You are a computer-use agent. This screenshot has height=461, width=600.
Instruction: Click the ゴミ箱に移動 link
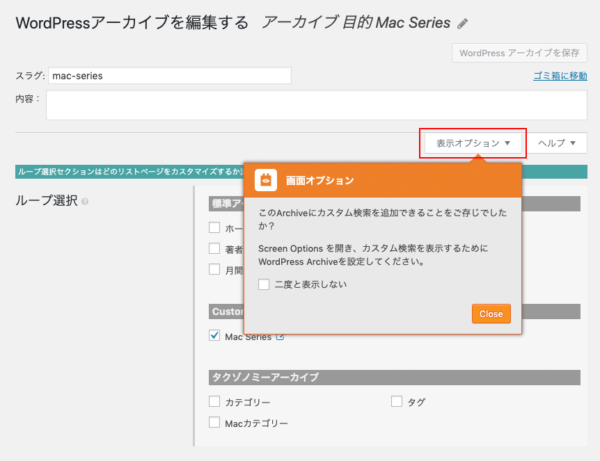click(x=560, y=76)
